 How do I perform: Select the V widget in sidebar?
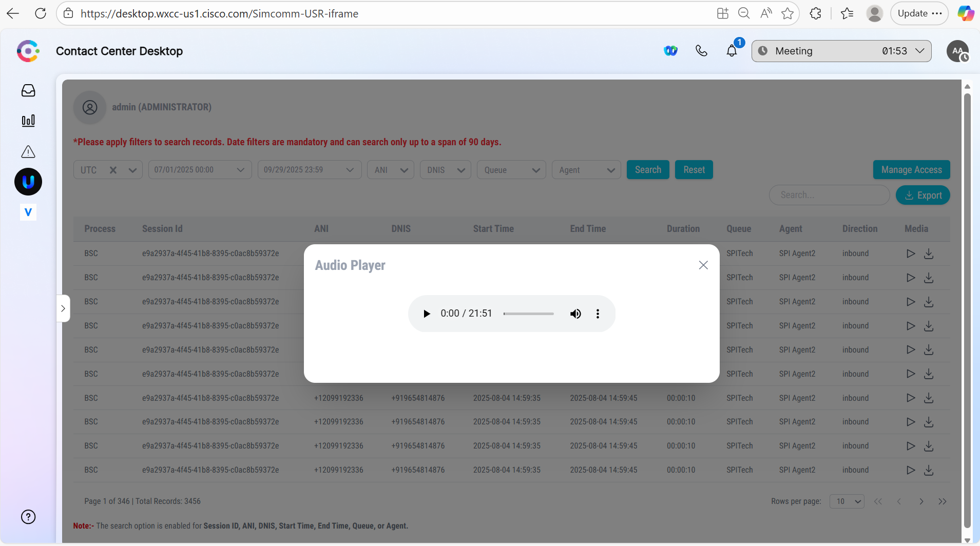[28, 212]
